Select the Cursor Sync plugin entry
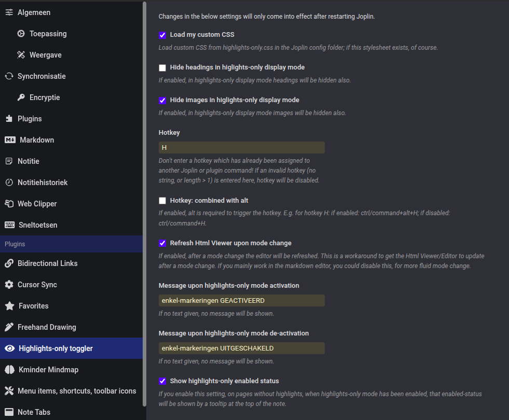Image resolution: width=509 pixels, height=420 pixels. [9, 285]
